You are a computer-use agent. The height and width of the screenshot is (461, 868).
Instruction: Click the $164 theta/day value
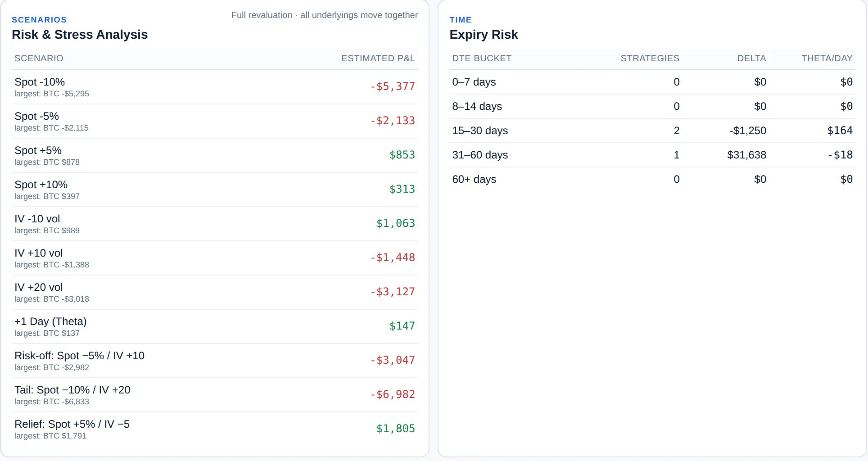tap(840, 131)
